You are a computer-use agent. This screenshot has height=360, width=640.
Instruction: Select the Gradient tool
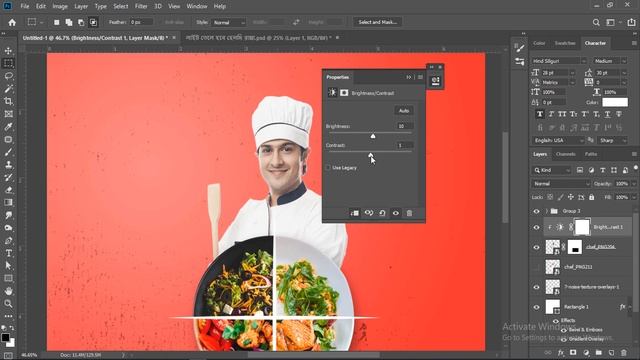point(8,202)
